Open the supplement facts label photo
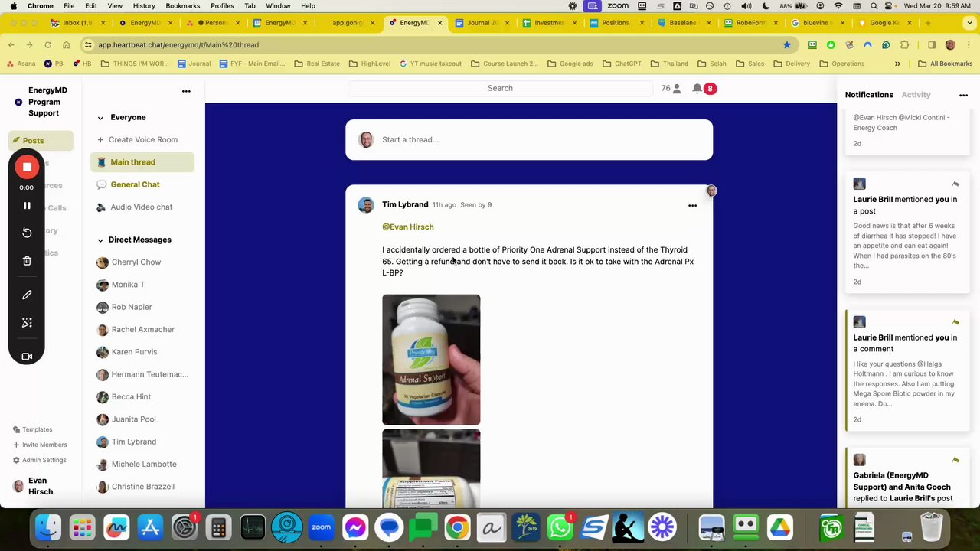 click(x=431, y=468)
